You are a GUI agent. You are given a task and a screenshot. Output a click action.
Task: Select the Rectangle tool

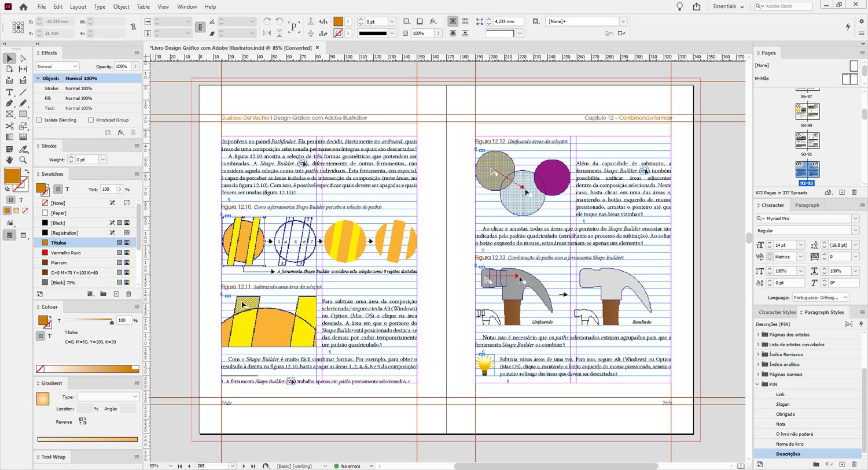[23, 114]
